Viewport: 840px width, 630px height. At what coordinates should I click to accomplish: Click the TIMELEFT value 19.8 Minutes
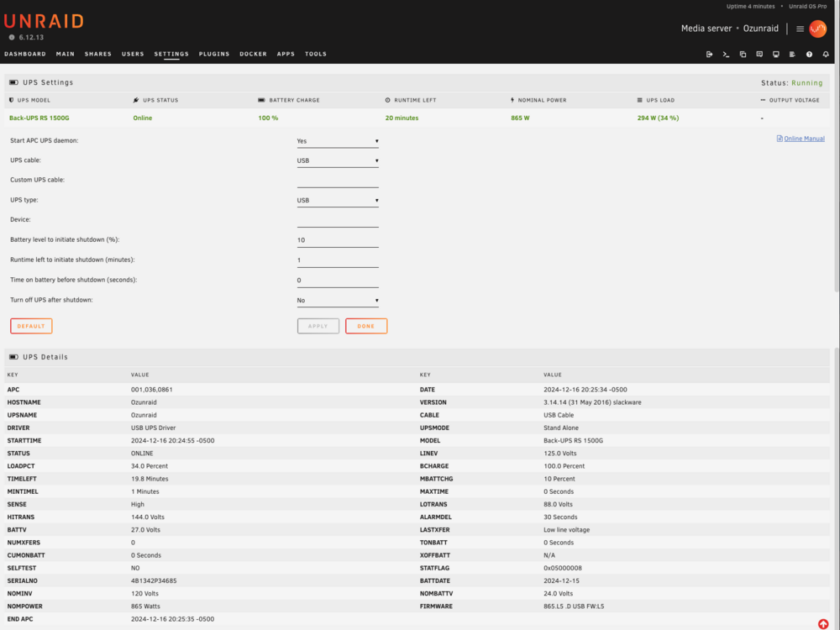150,479
